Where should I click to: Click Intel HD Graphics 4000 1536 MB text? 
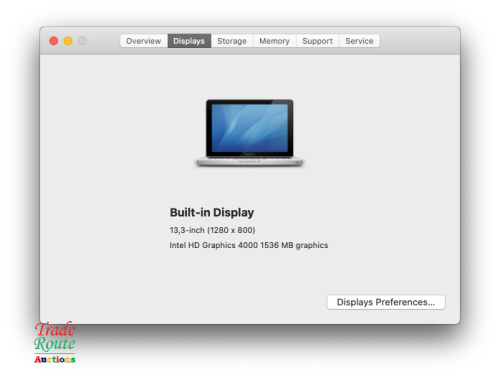[x=249, y=245]
